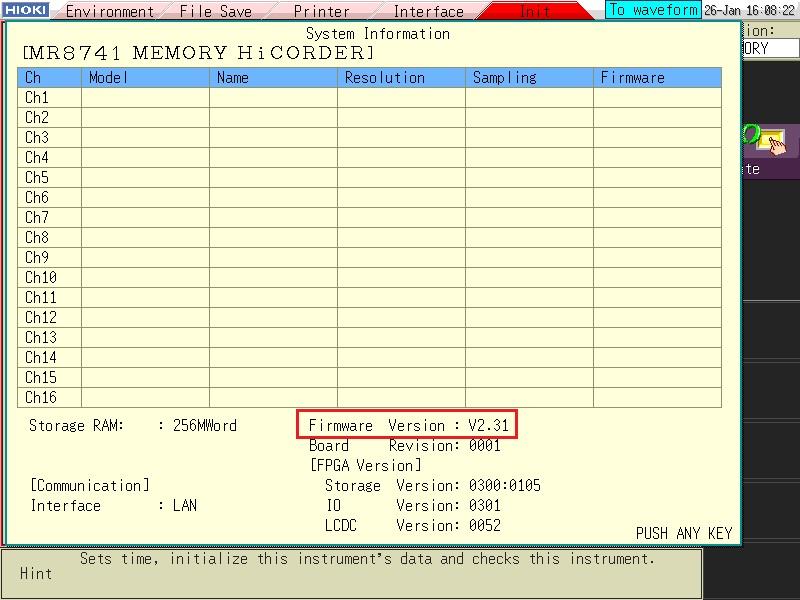
Task: Open the Environment tab
Action: tap(110, 11)
